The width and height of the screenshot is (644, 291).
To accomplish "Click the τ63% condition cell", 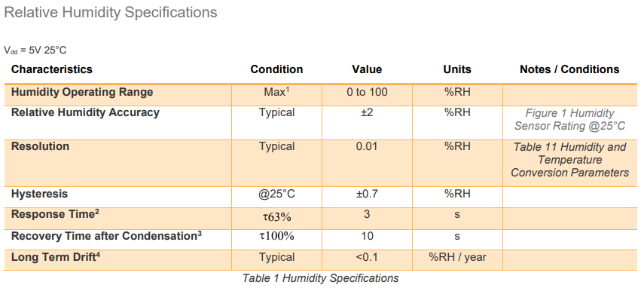I will click(277, 216).
